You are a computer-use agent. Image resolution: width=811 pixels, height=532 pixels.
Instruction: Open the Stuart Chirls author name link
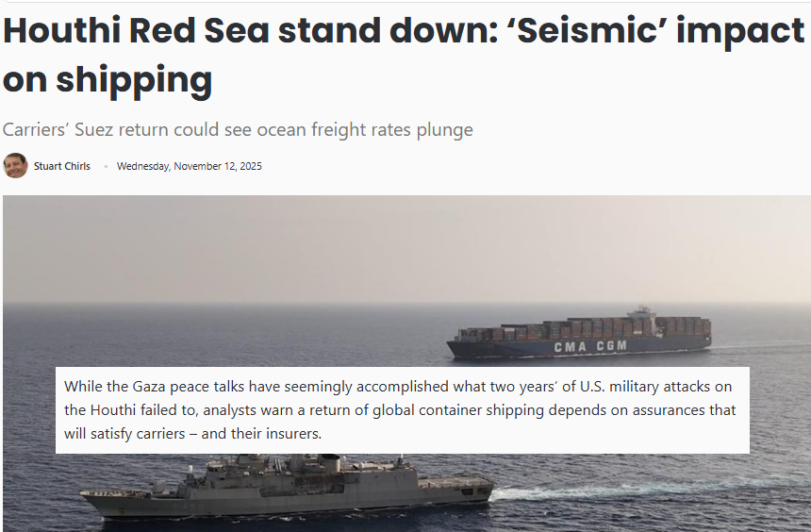point(62,167)
